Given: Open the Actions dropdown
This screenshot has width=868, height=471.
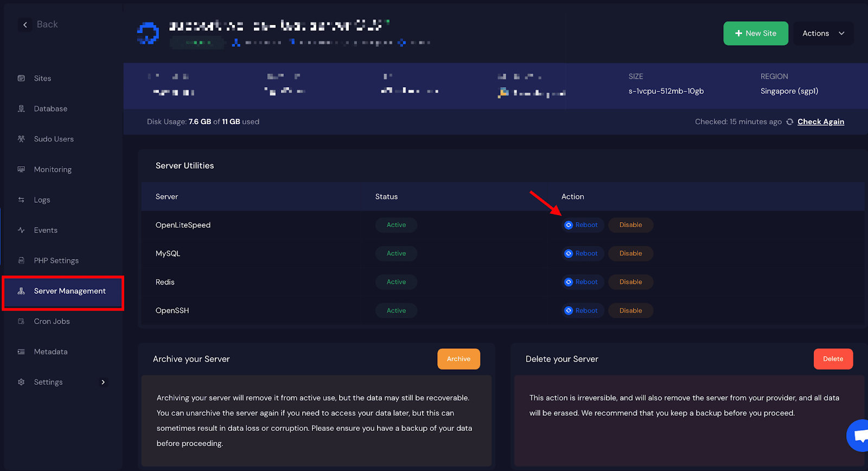Looking at the screenshot, I should click(x=823, y=33).
